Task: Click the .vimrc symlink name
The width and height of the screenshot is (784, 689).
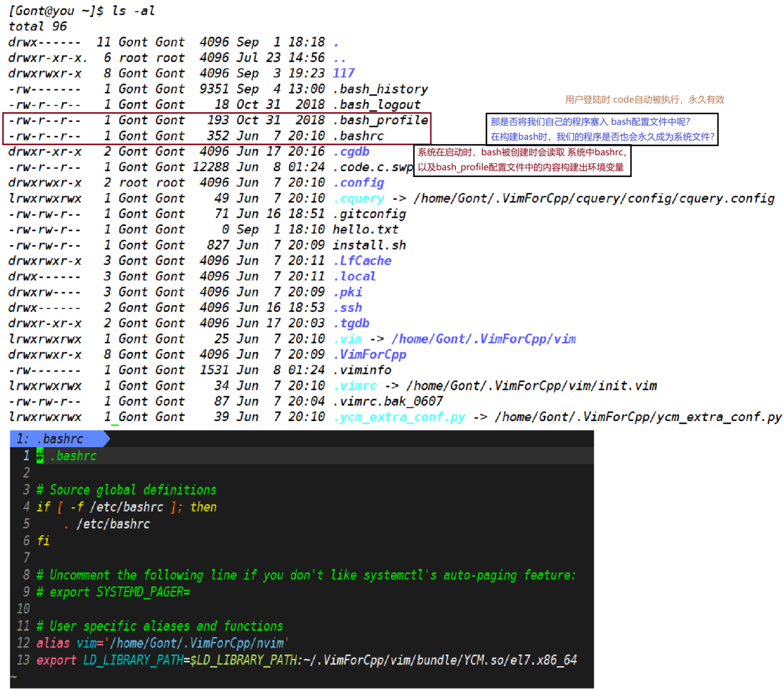Action: (x=355, y=385)
